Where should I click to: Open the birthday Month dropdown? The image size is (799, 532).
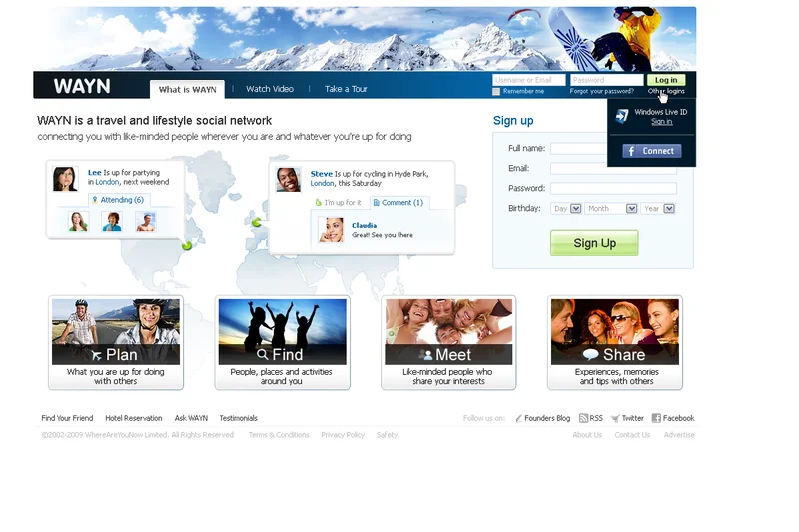click(x=611, y=208)
